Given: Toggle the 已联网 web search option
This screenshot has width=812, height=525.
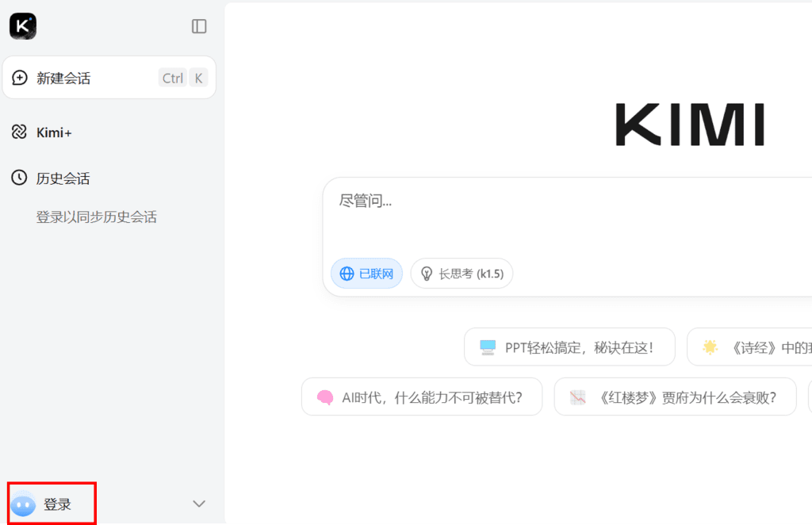Looking at the screenshot, I should pos(366,274).
